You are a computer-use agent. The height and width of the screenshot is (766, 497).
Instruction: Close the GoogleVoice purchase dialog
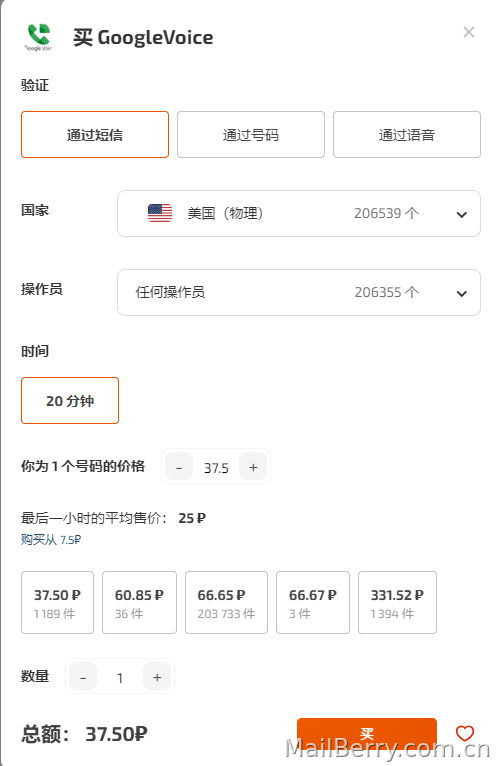coord(469,32)
